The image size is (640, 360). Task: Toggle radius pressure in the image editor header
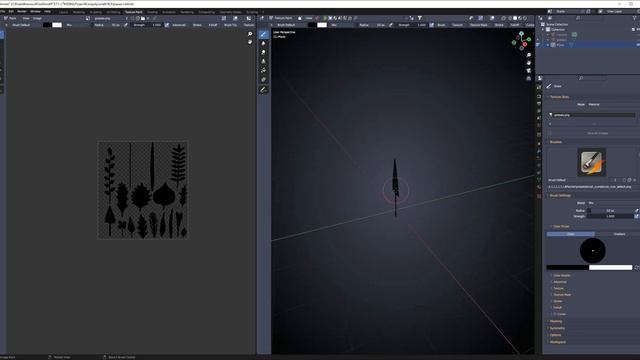click(x=126, y=25)
